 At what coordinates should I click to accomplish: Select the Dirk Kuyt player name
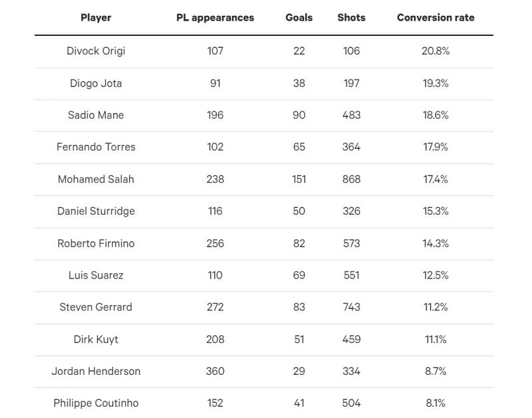tap(96, 339)
